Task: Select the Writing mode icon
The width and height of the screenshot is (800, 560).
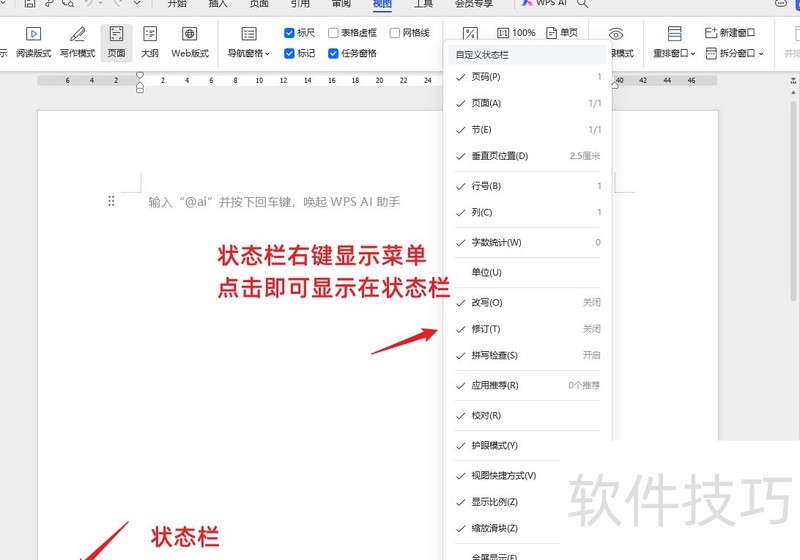Action: [x=77, y=41]
